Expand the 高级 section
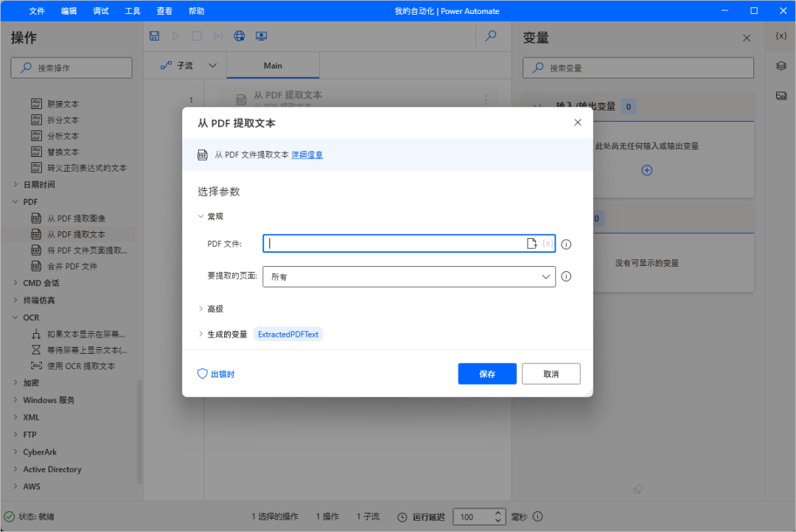This screenshot has width=796, height=532. point(200,309)
